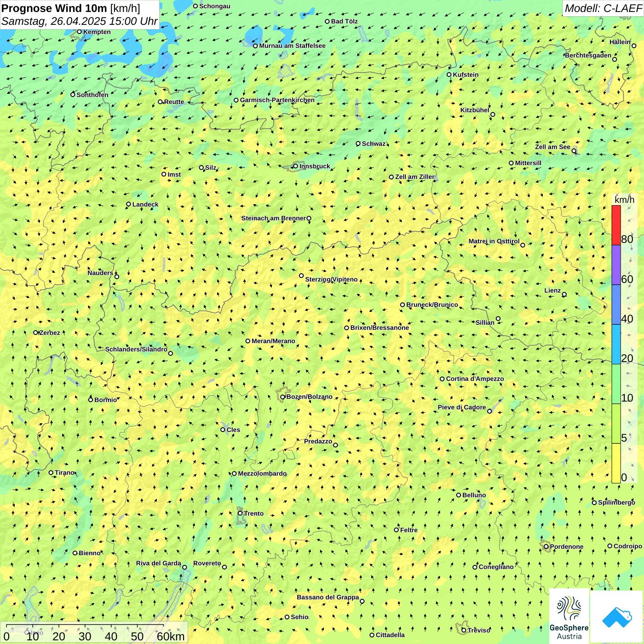This screenshot has height=644, width=644.
Task: Select the Lienz city label
Action: pyautogui.click(x=552, y=290)
